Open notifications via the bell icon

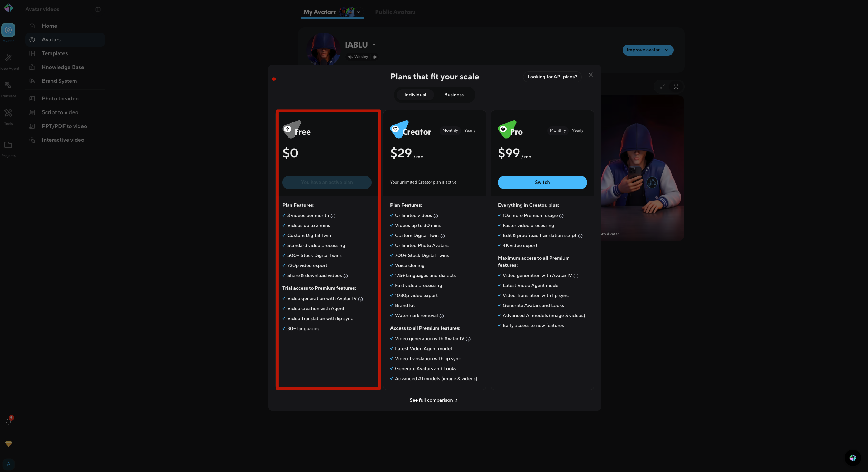(8, 421)
